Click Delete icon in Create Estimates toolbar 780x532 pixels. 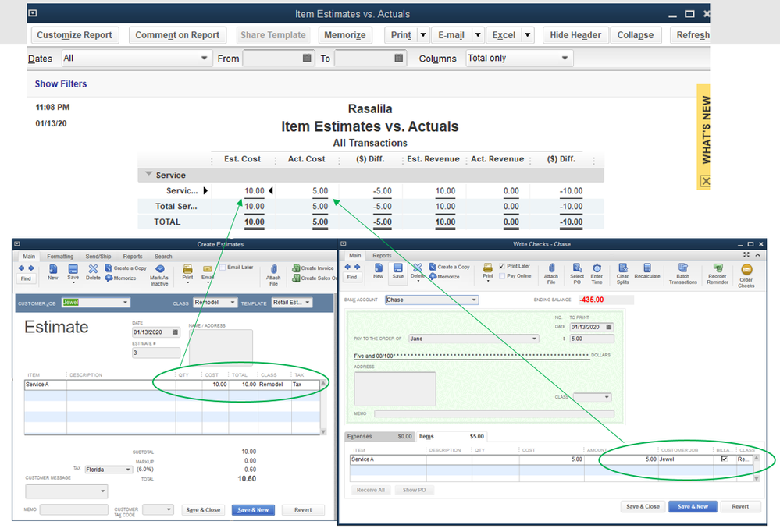point(93,269)
